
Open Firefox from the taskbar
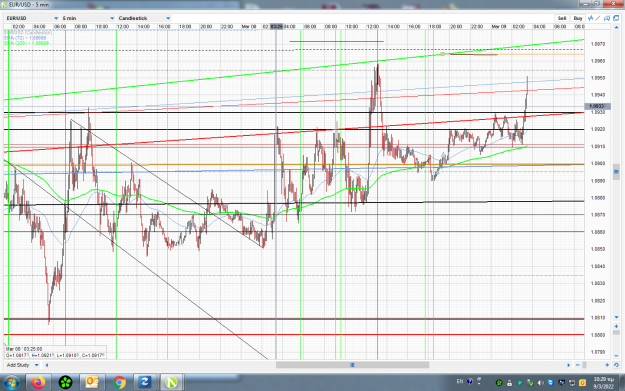click(38, 383)
